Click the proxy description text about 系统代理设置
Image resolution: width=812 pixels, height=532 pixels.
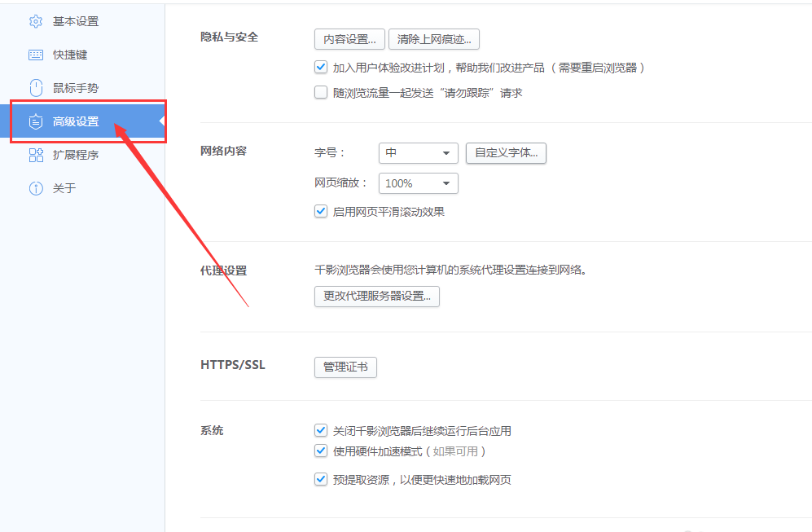point(450,270)
